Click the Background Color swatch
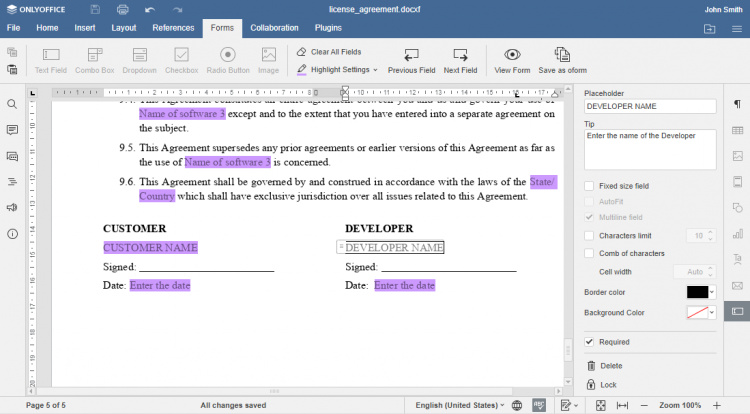The image size is (750, 414). (x=697, y=313)
